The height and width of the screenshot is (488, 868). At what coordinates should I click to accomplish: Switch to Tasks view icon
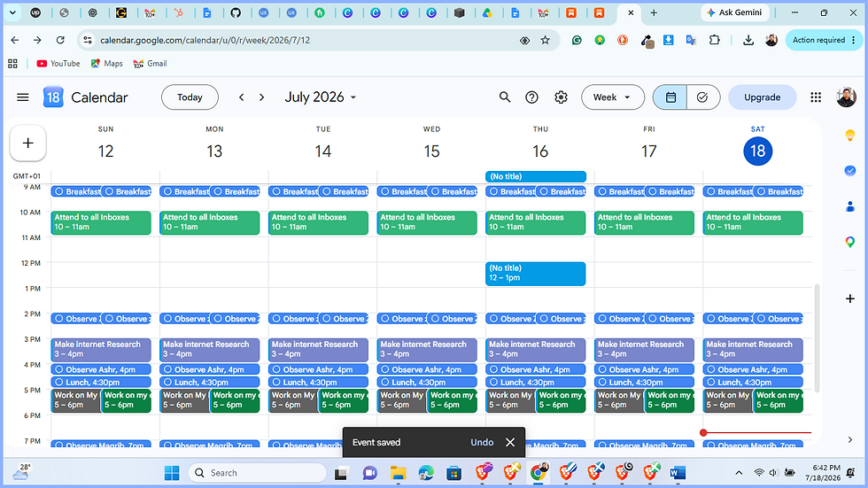[702, 97]
